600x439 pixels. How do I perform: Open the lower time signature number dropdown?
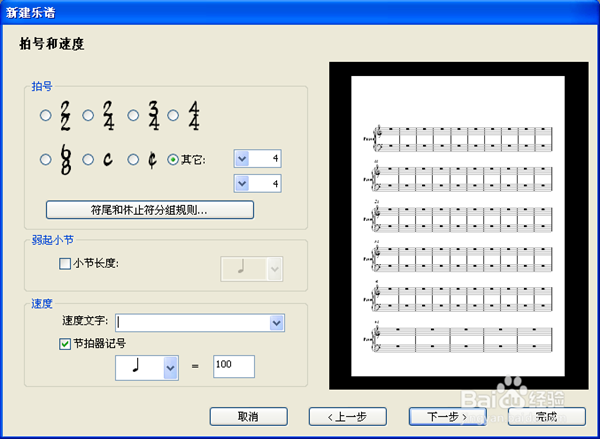pyautogui.click(x=242, y=183)
